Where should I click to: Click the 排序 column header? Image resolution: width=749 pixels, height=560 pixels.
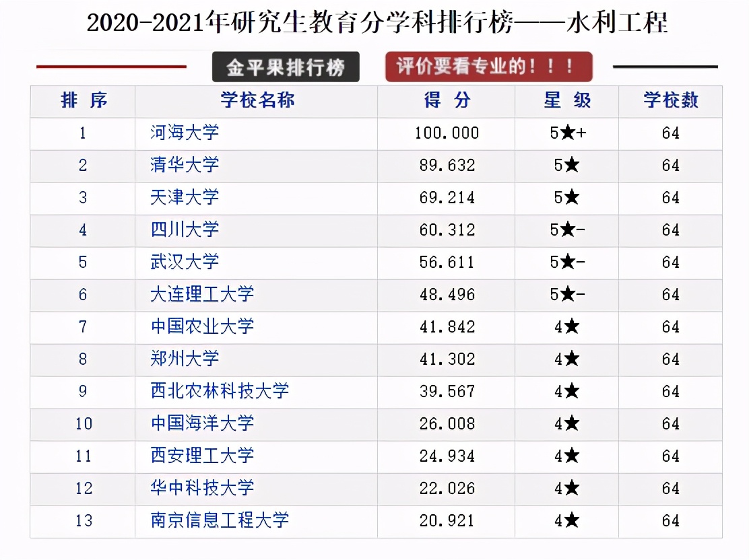pos(82,101)
